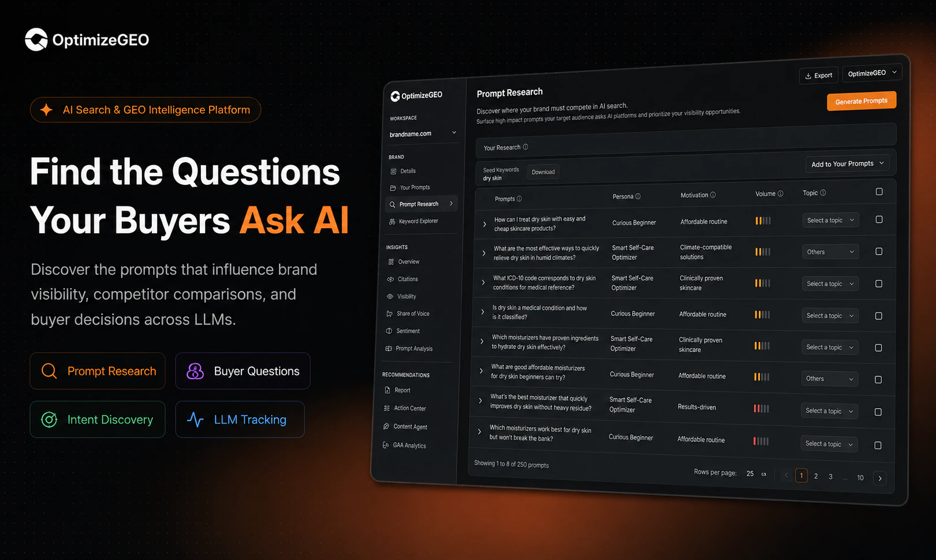936x560 pixels.
Task: Click the Content Agent icon under Recommendations
Action: click(386, 426)
